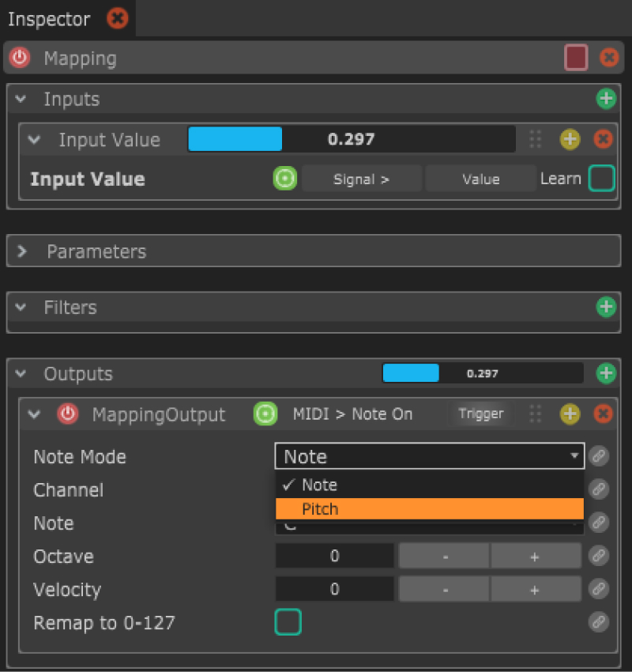Disable MappingOutput with its power toggle

coord(68,413)
